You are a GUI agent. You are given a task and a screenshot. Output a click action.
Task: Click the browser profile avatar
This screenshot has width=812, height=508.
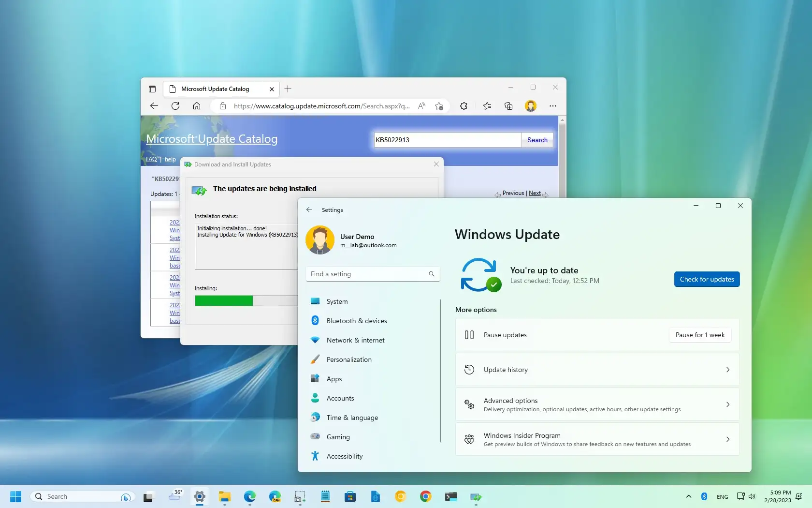pos(530,106)
